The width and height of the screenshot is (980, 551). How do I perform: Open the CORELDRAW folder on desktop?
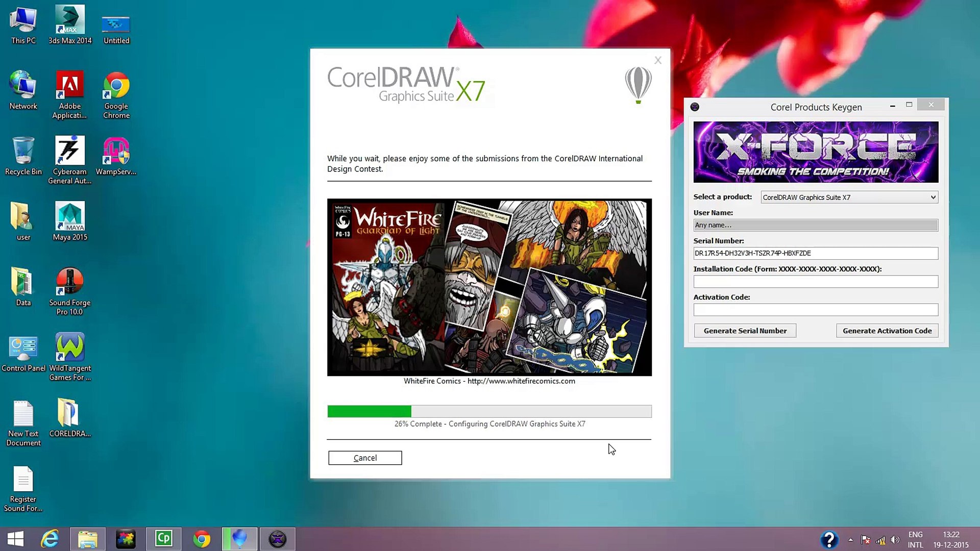tap(69, 417)
